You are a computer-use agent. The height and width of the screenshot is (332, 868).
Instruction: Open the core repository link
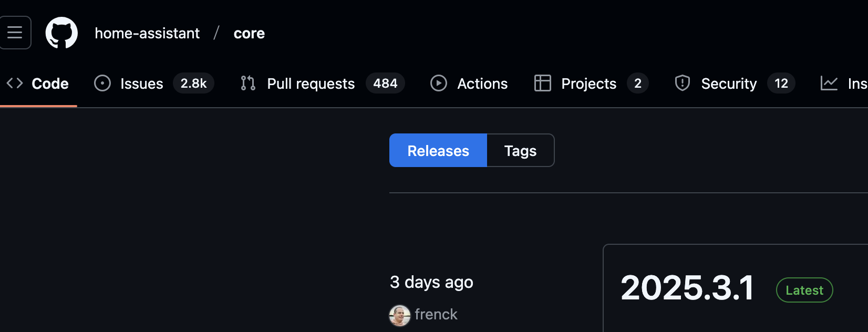click(x=249, y=33)
